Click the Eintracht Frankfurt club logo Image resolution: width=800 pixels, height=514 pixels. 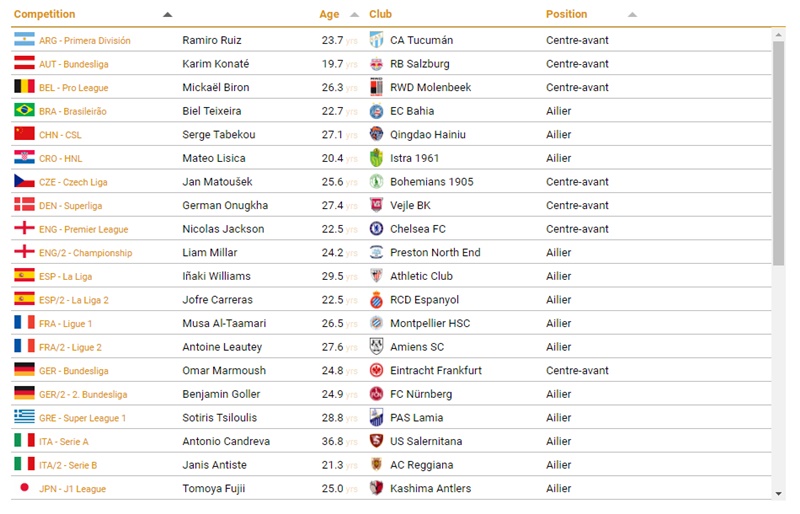pyautogui.click(x=377, y=370)
